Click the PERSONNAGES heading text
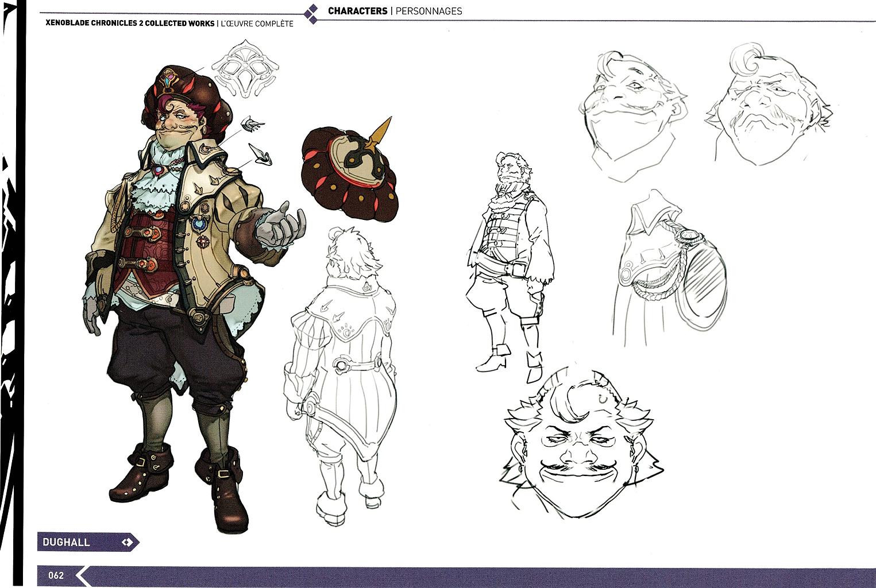Screen dimensions: 876x588 428,11
